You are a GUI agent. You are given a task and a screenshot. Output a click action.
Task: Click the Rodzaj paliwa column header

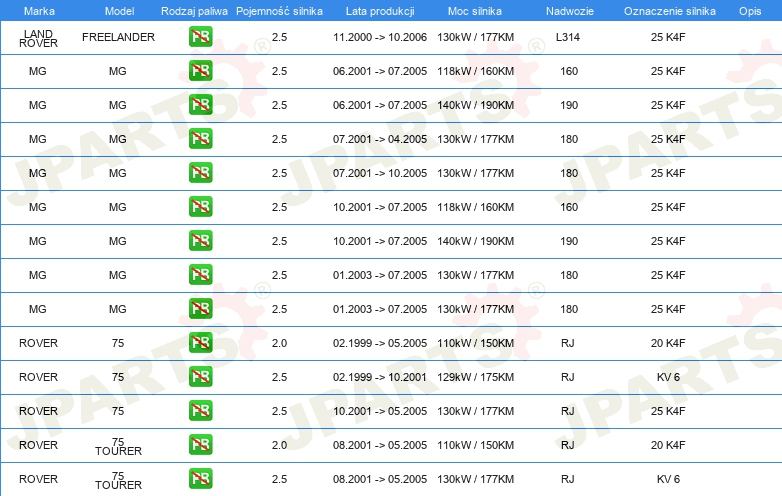[194, 11]
